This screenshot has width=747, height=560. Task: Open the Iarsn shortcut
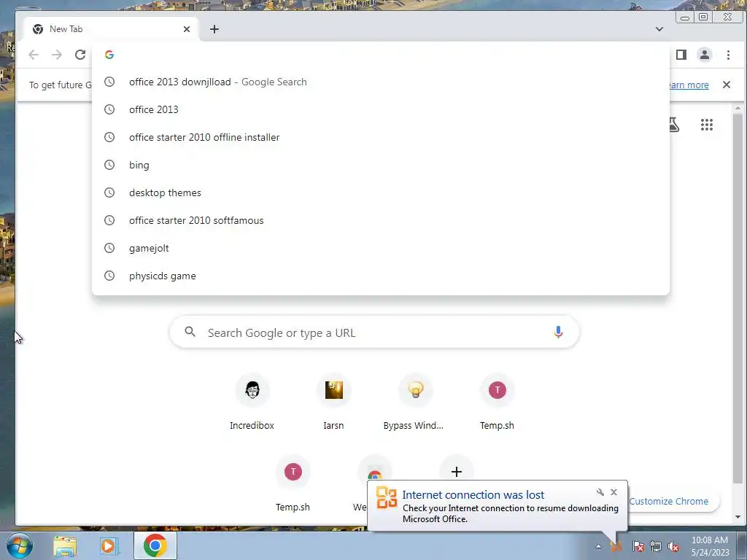333,404
